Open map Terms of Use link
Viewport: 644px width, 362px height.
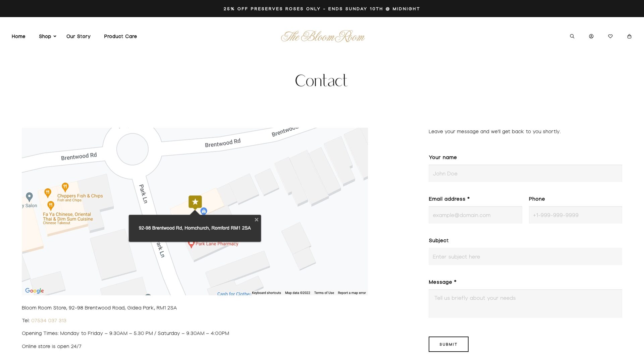pos(324,293)
